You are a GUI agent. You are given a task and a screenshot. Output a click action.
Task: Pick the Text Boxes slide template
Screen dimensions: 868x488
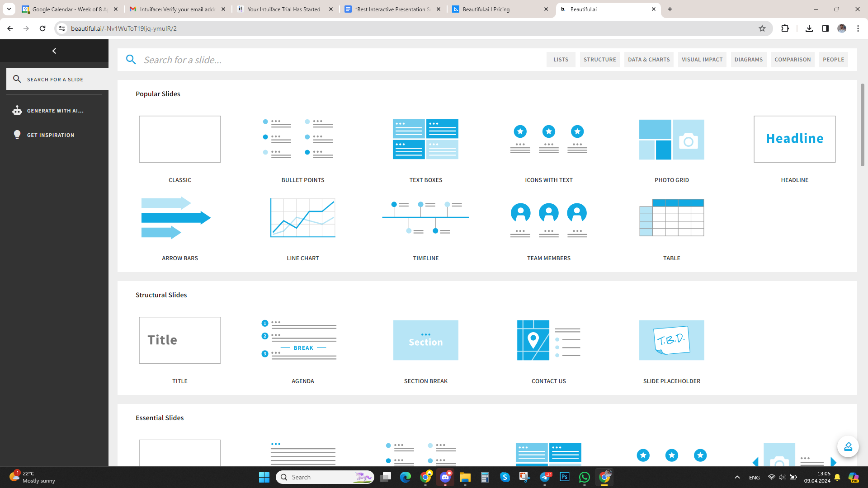[x=425, y=139]
